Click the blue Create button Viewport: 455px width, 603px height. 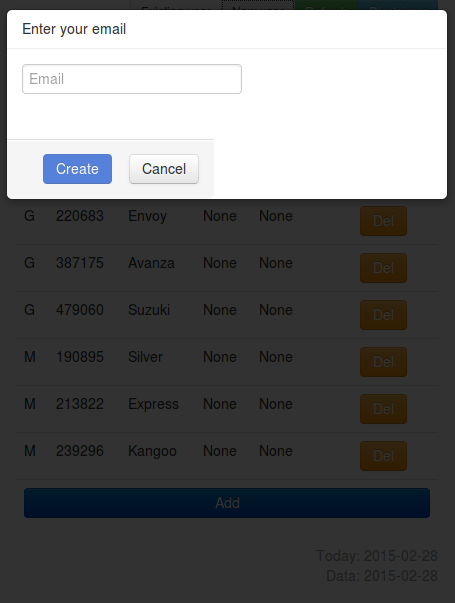pyautogui.click(x=77, y=169)
